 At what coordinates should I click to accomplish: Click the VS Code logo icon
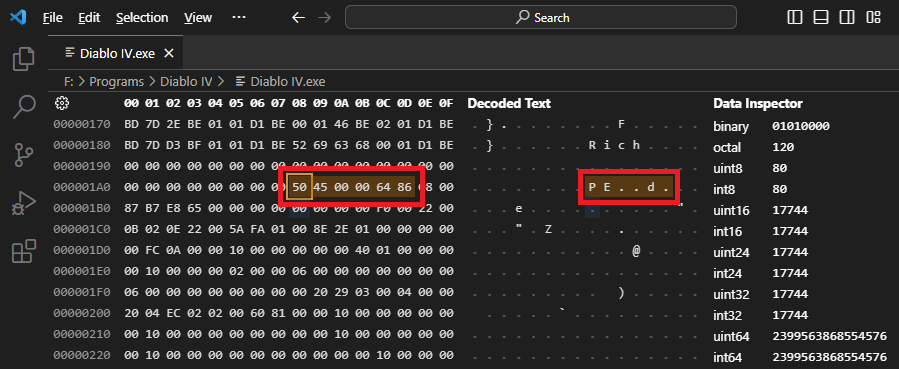18,17
